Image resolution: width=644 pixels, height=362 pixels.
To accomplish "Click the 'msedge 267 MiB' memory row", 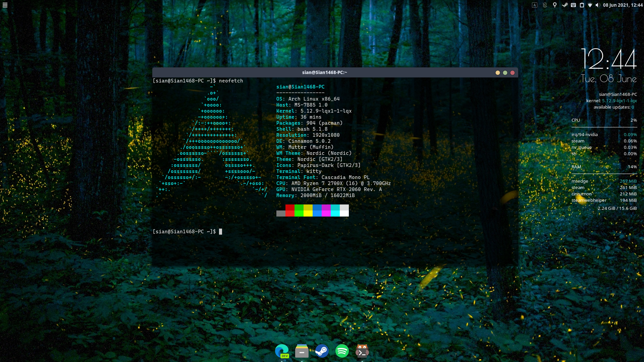I will pos(604,181).
